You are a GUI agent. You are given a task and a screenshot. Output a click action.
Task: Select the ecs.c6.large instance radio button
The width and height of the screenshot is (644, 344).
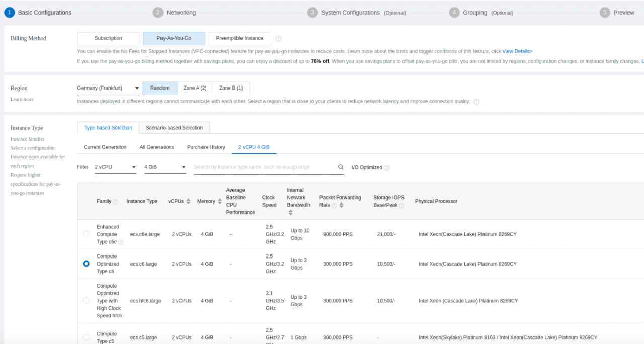(x=86, y=264)
